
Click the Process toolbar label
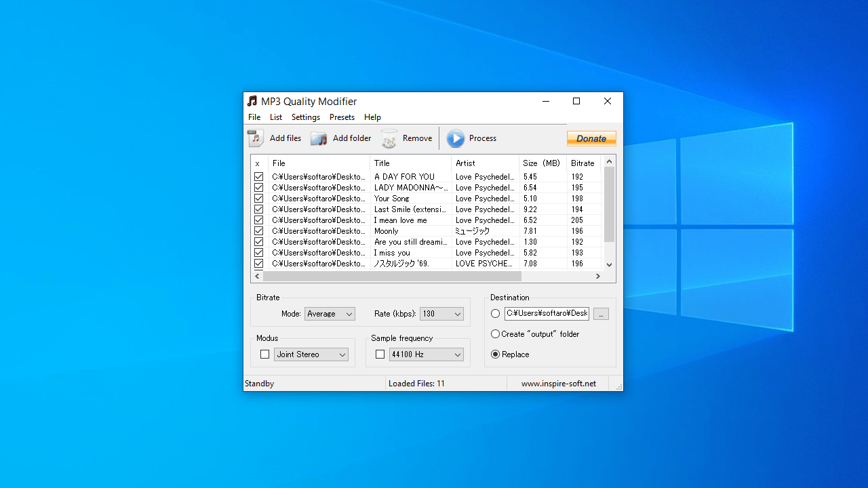[483, 138]
